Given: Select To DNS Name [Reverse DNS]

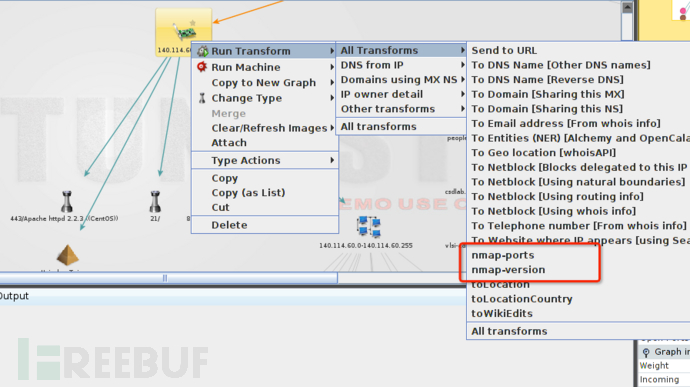Looking at the screenshot, I should pos(547,80).
